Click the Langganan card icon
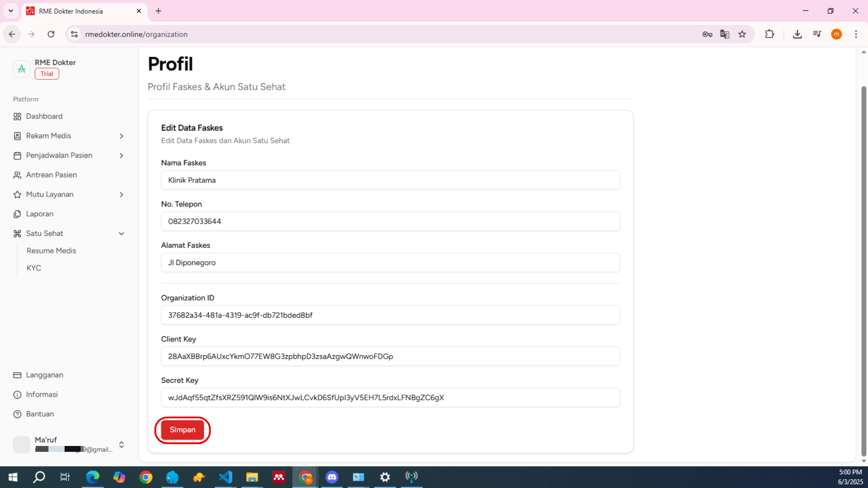Image resolution: width=868 pixels, height=488 pixels. point(17,375)
